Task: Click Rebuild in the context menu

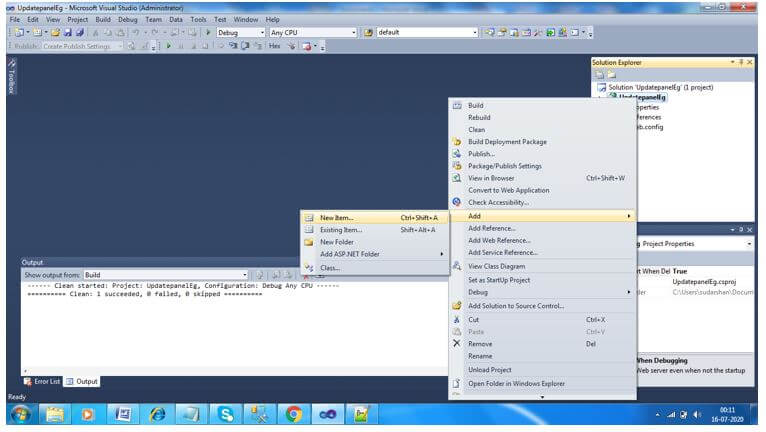Action: 542,118
